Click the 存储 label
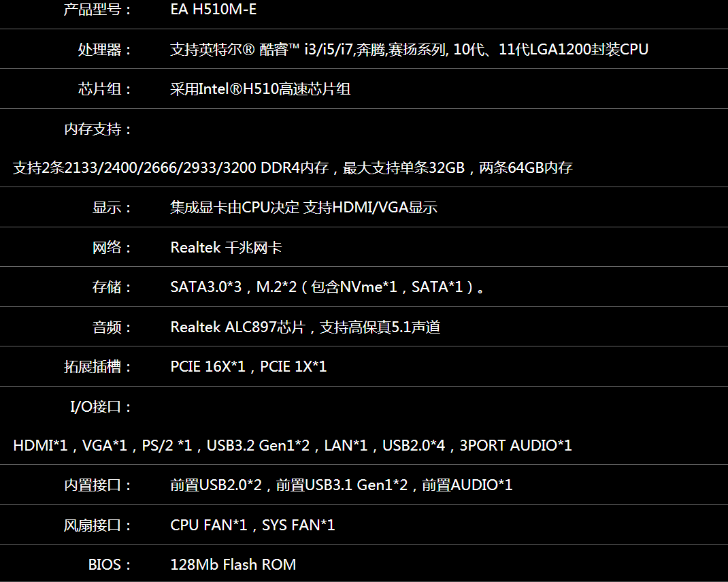 (x=112, y=287)
